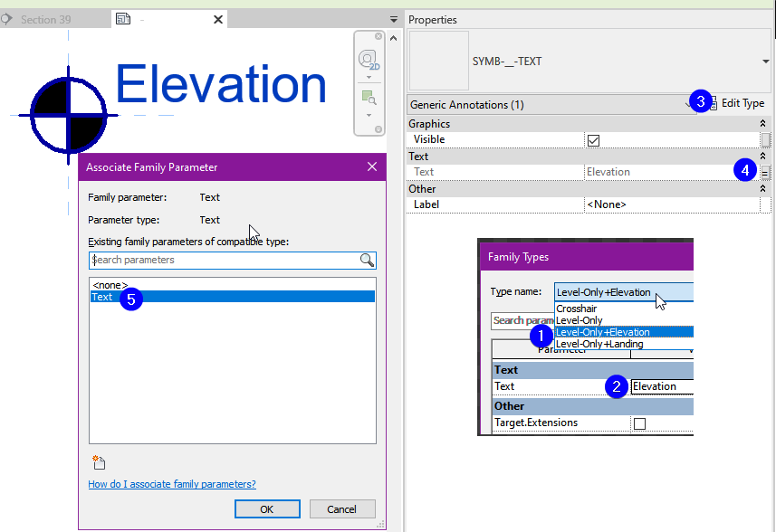
Task: Close the Associate Family Parameter dialog
Action: click(x=372, y=166)
